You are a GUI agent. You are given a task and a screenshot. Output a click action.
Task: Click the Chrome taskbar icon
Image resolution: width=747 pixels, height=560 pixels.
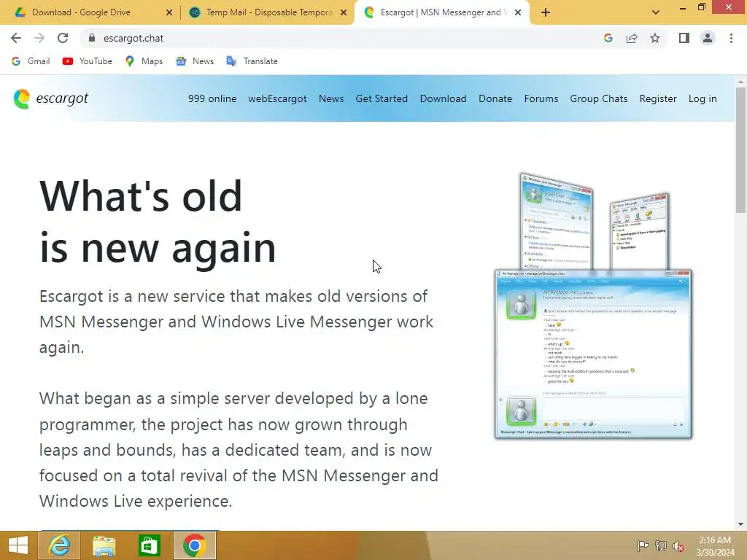pos(194,545)
